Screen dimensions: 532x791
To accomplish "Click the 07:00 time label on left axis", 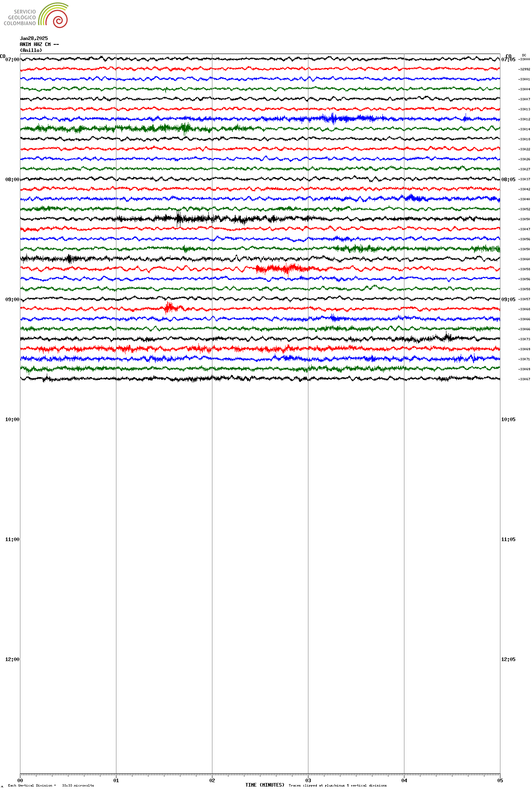I will pyautogui.click(x=12, y=60).
